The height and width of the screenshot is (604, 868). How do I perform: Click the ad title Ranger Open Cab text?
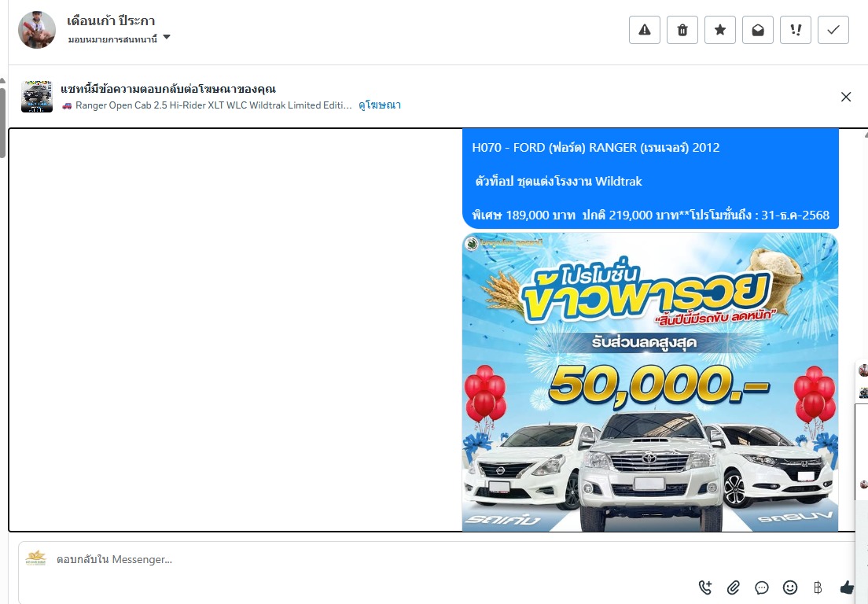(213, 105)
